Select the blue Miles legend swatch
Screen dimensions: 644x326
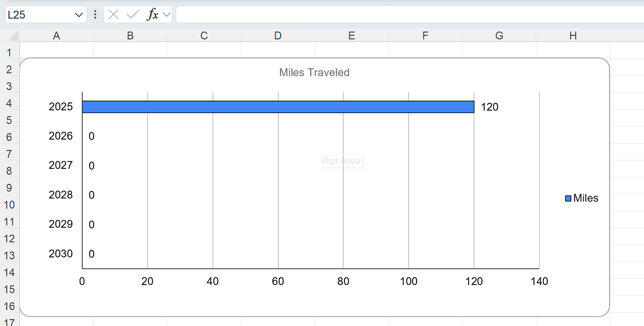tap(568, 198)
